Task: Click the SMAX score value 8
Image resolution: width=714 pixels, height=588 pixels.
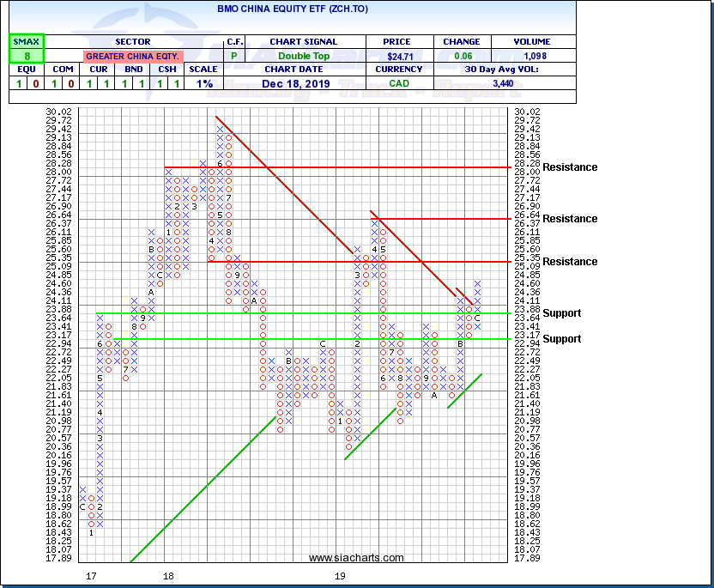Action: point(26,55)
